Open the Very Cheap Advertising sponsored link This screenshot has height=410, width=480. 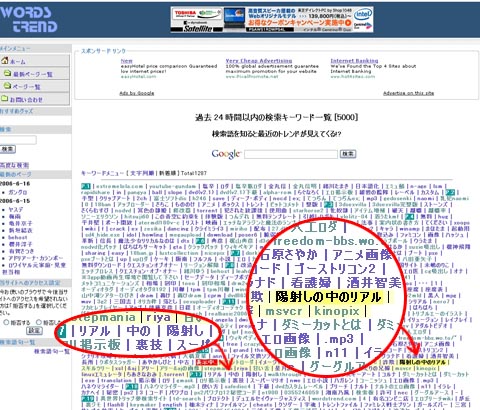click(x=259, y=61)
